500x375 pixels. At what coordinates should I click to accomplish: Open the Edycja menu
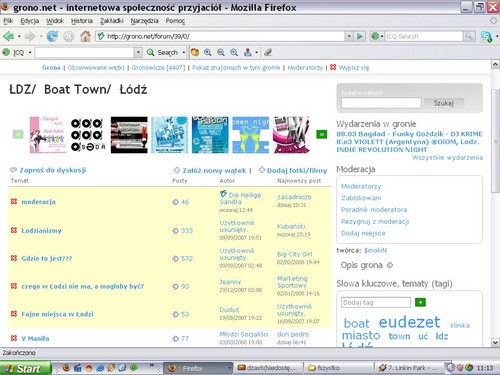[x=29, y=21]
